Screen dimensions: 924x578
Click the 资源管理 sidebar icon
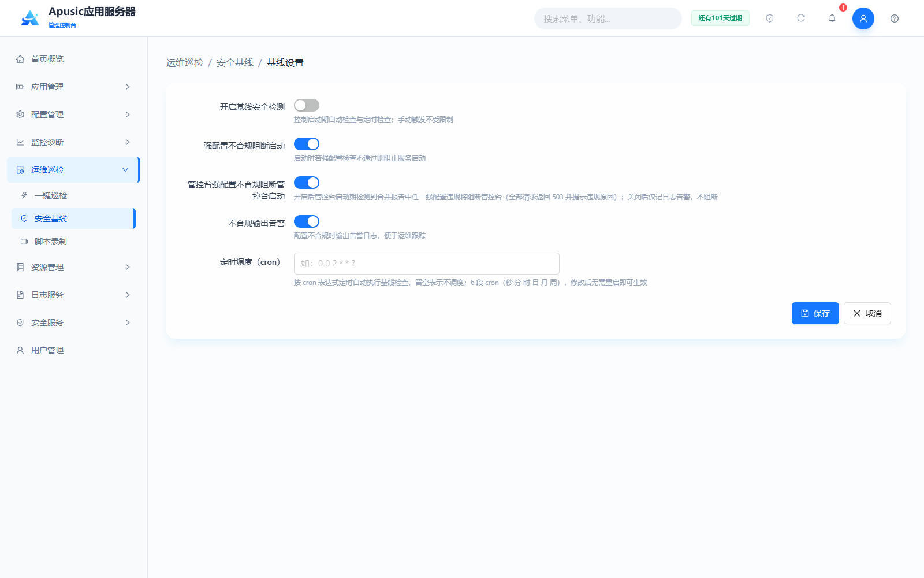point(20,267)
